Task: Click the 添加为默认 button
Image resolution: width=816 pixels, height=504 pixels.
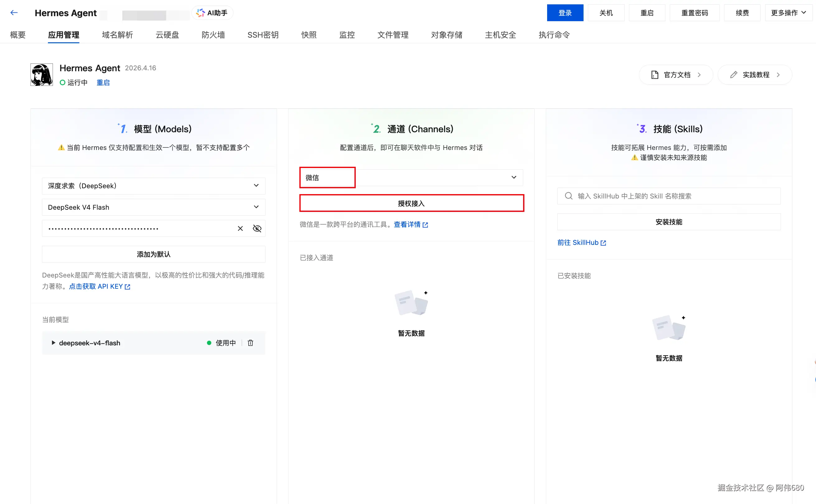Action: (154, 254)
